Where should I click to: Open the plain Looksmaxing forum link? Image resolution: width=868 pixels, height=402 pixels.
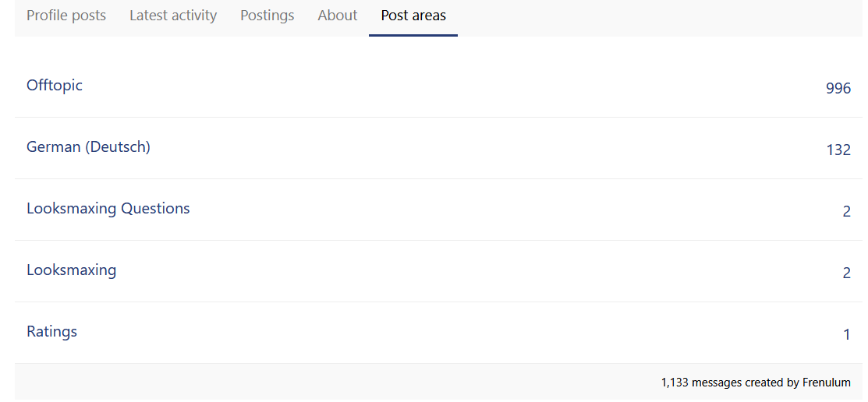pos(72,270)
